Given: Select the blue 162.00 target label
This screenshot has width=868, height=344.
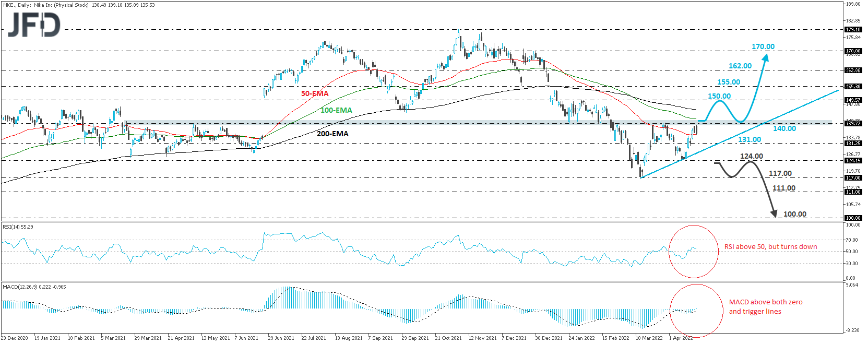Looking at the screenshot, I should (x=740, y=66).
